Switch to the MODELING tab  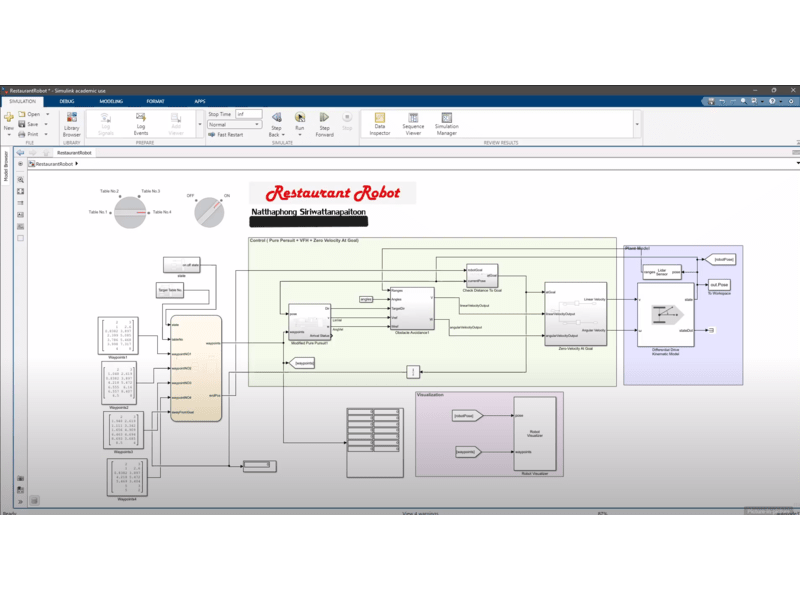click(111, 102)
